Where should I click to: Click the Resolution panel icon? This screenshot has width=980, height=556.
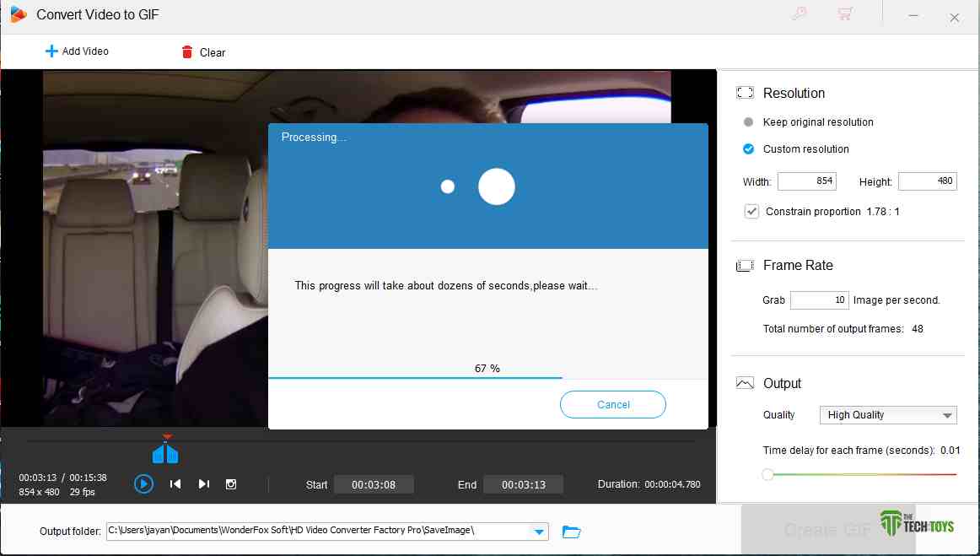(745, 92)
